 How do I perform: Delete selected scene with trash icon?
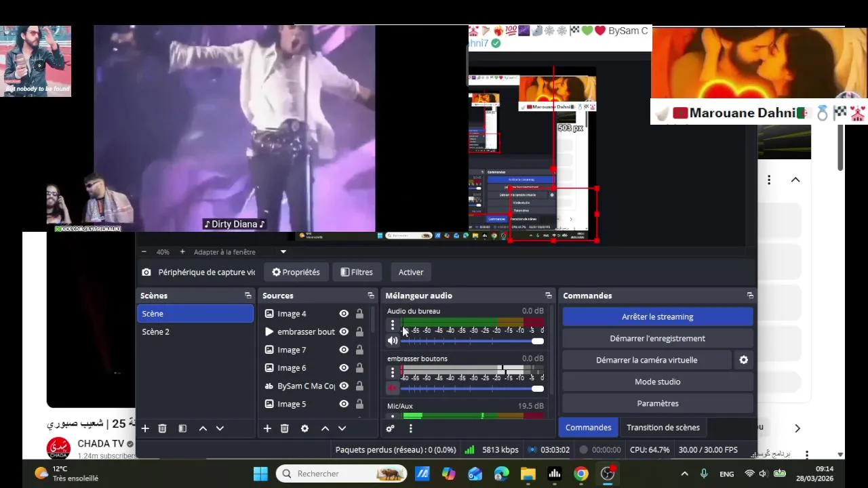(163, 428)
